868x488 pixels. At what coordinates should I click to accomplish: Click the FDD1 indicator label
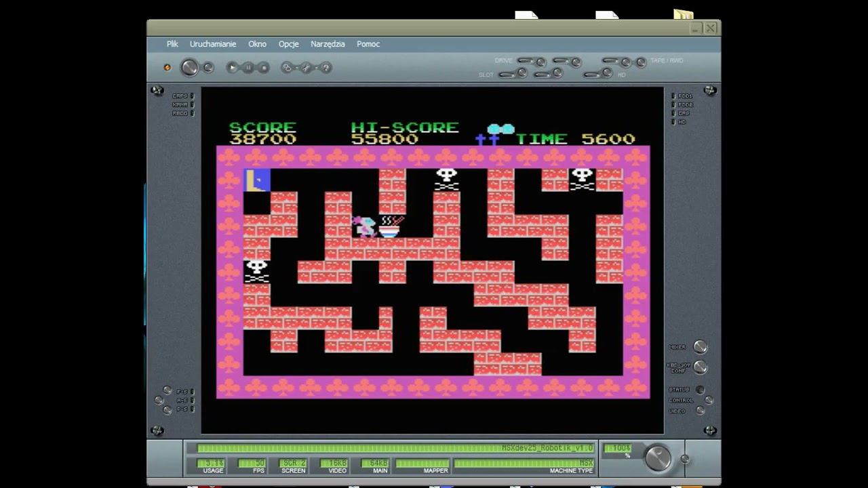685,96
